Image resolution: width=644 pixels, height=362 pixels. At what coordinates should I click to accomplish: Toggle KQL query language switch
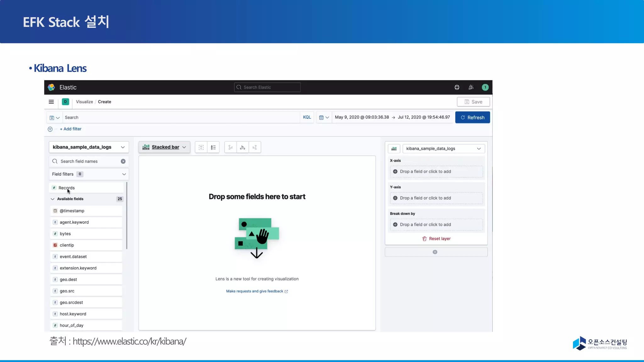[x=307, y=117]
